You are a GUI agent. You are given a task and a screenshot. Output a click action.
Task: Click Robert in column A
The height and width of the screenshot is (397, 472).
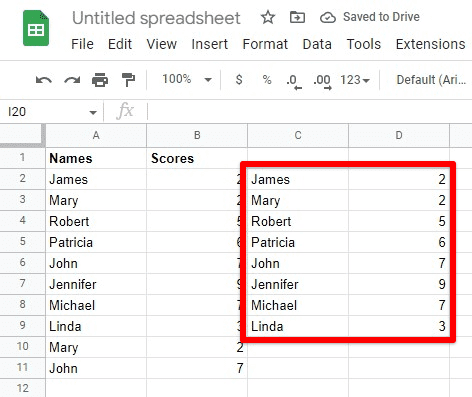click(x=96, y=221)
